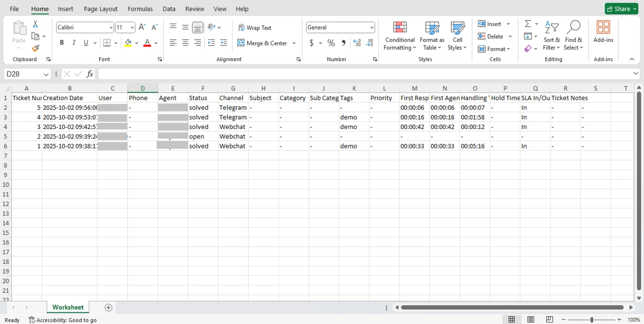Open the Add-ins pane
The height and width of the screenshot is (324, 644).
pos(603,32)
